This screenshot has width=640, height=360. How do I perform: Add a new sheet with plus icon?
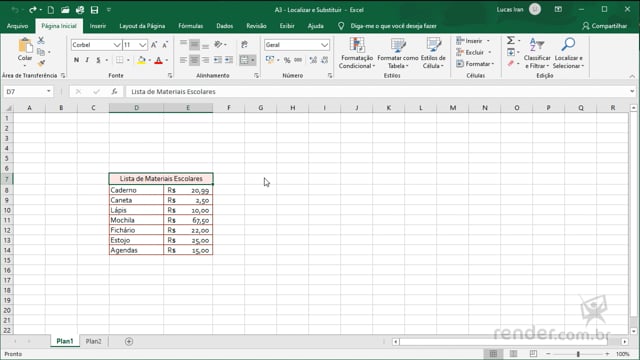coord(129,341)
